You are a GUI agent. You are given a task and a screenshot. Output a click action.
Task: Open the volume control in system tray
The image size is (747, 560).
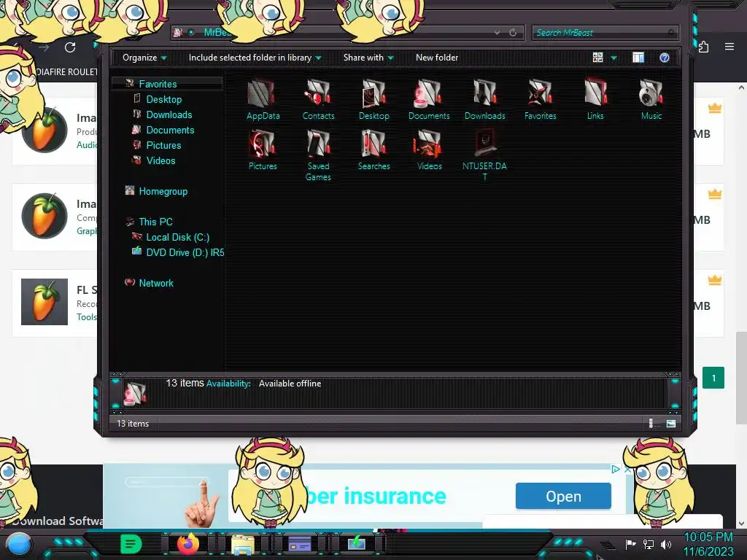(x=666, y=544)
